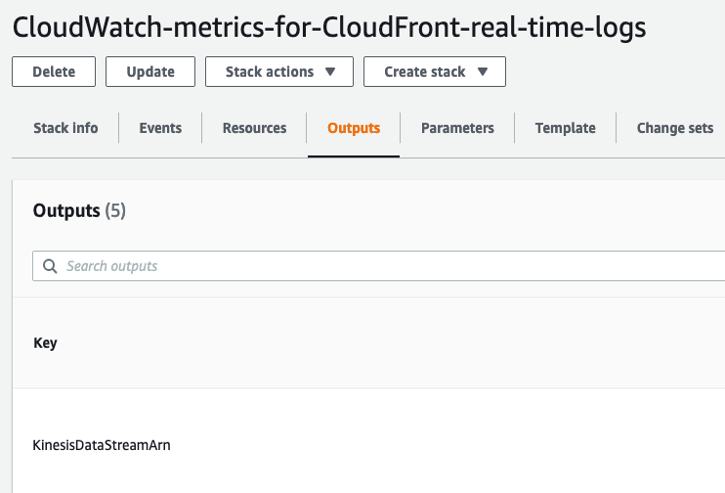Screen dimensions: 725x493
Task: Select the KinesisDataStreamArn output key
Action: pos(101,445)
